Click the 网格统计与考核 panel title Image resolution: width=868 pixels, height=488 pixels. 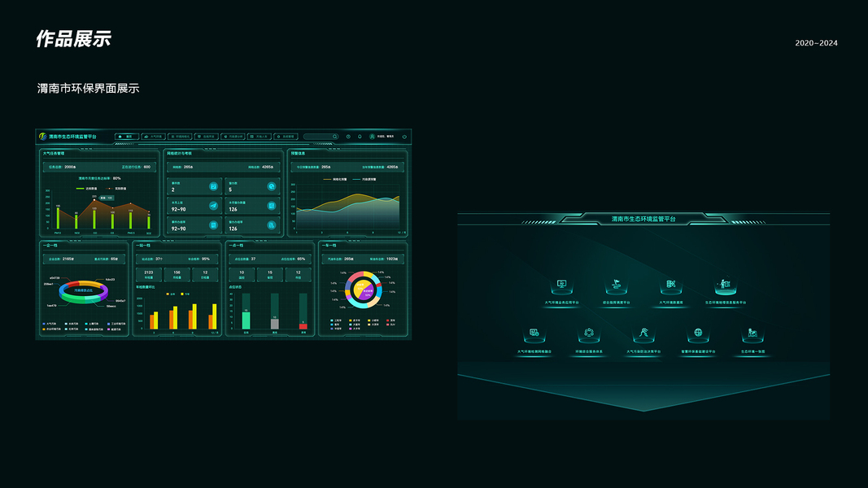[179, 153]
